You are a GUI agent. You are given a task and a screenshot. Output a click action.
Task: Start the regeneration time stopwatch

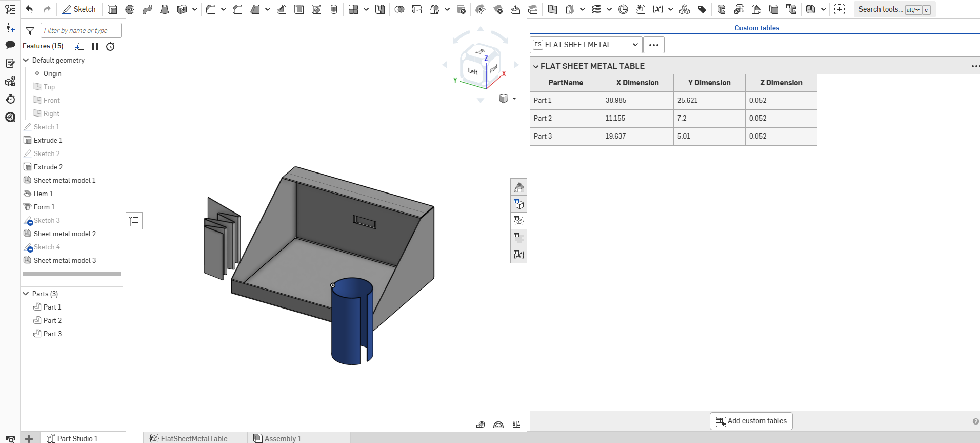tap(110, 46)
